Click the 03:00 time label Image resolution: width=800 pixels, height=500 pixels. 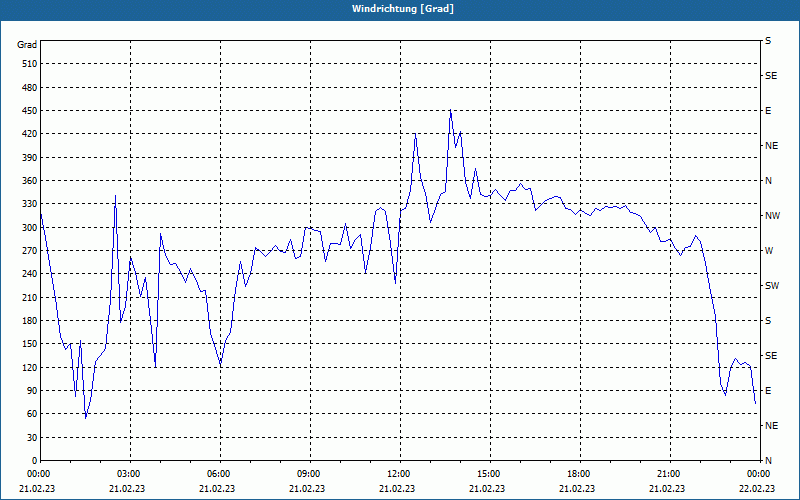[x=130, y=474]
